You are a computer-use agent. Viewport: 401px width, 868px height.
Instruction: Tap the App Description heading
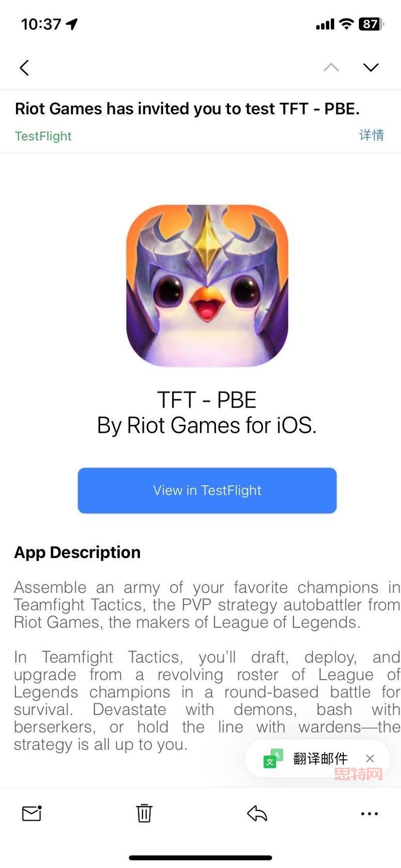(x=77, y=552)
